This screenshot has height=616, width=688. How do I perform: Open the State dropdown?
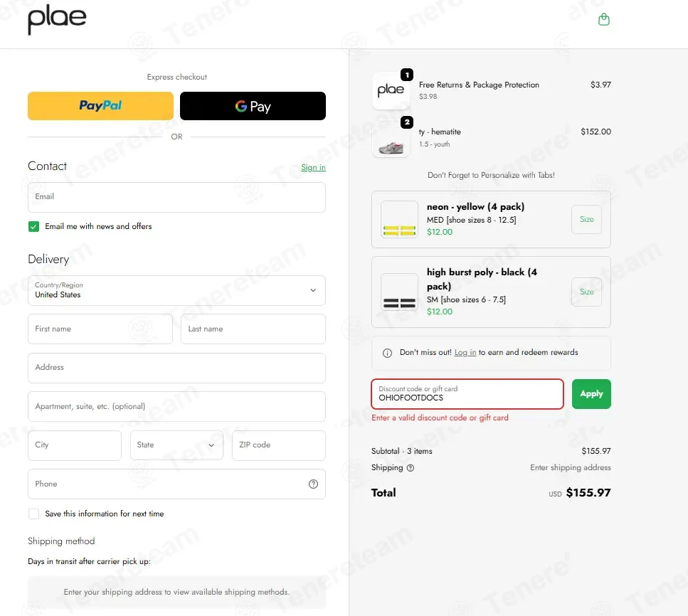(176, 445)
